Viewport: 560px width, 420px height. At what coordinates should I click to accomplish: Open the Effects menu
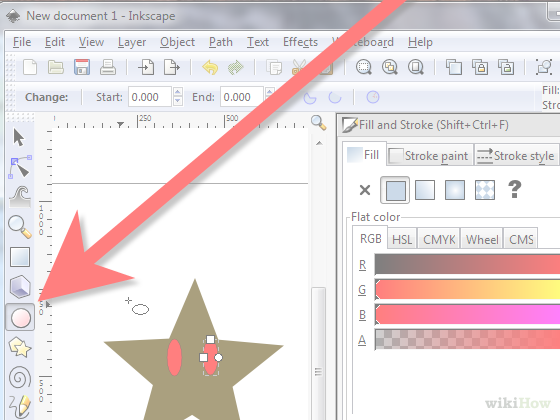pyautogui.click(x=300, y=42)
